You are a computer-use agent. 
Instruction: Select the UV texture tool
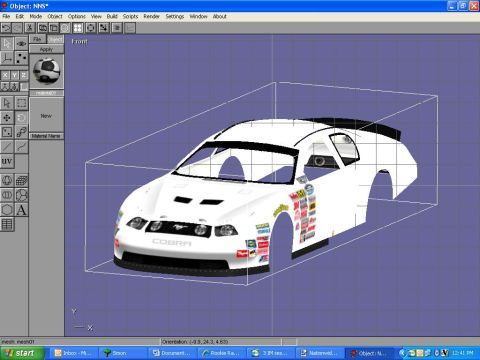pyautogui.click(x=7, y=161)
